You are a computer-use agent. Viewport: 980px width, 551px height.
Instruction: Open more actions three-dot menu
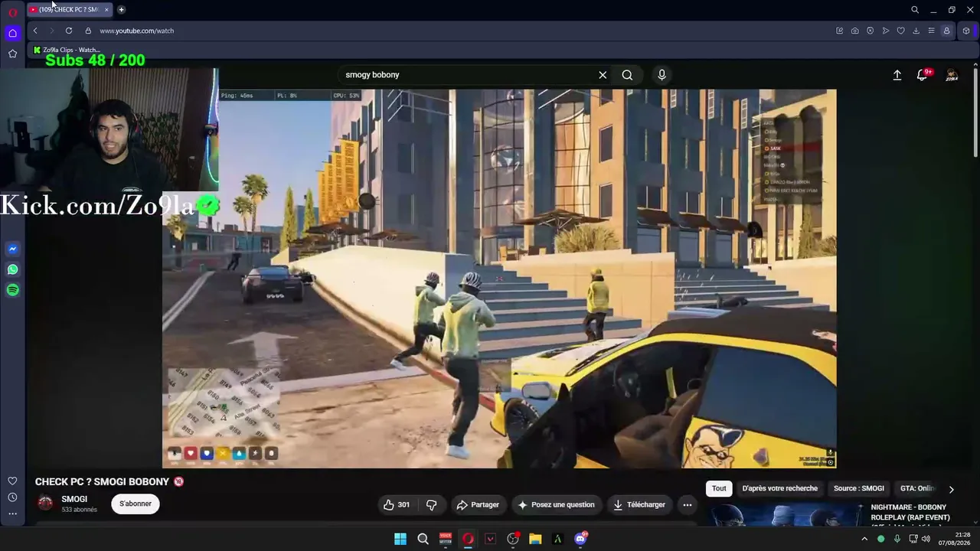[687, 504]
